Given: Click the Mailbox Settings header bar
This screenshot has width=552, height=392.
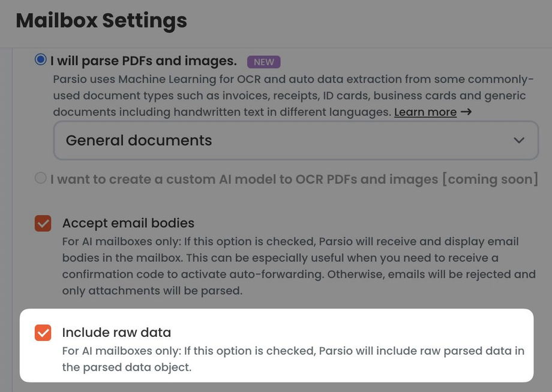Looking at the screenshot, I should 360,23.
